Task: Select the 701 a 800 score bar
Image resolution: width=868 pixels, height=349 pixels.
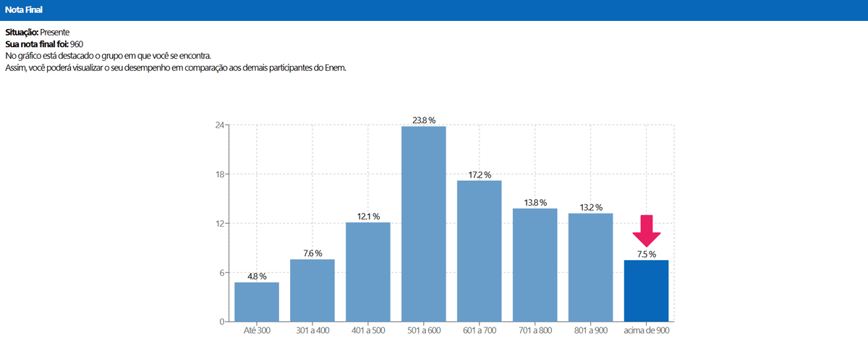Action: point(535,265)
